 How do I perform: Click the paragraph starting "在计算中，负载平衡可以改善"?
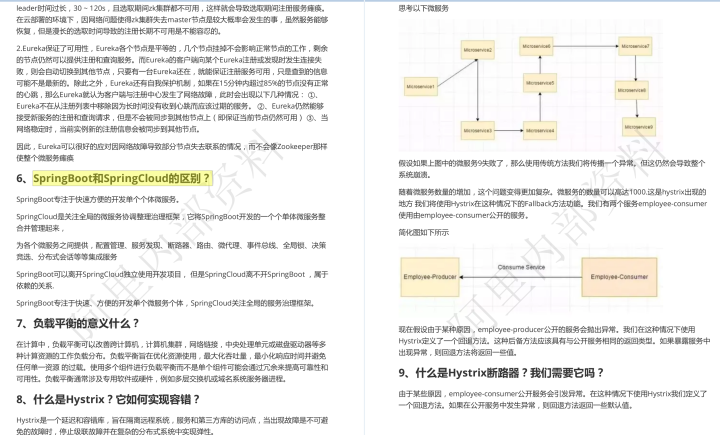172,362
